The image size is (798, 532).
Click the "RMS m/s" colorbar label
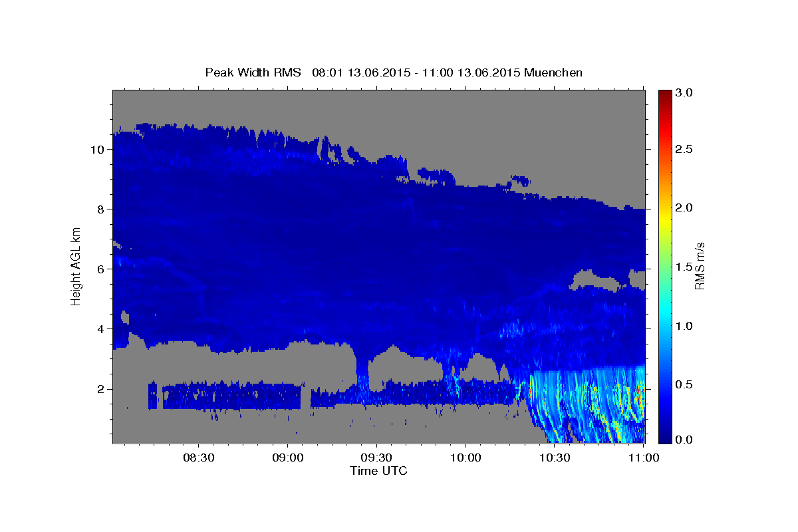click(700, 266)
